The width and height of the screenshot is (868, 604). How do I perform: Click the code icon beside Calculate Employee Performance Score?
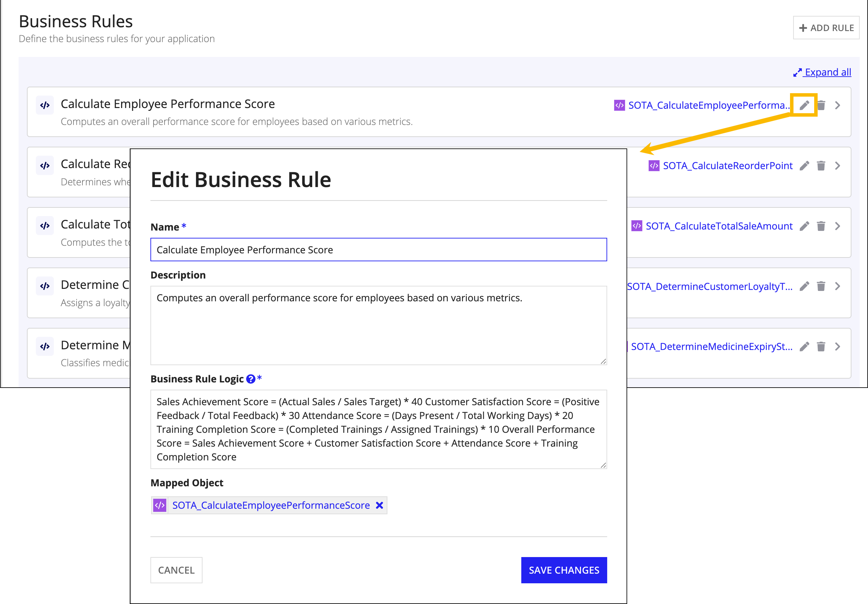[x=45, y=105]
